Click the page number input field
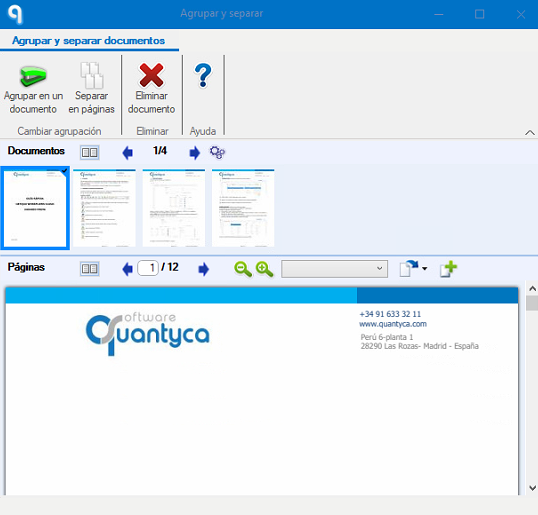This screenshot has height=515, width=538. click(x=148, y=268)
